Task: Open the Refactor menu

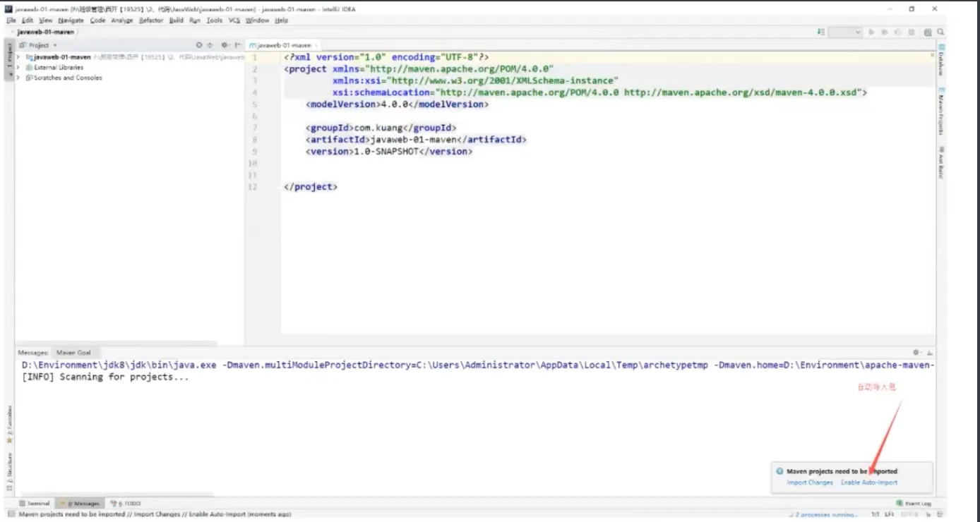Action: coord(151,20)
